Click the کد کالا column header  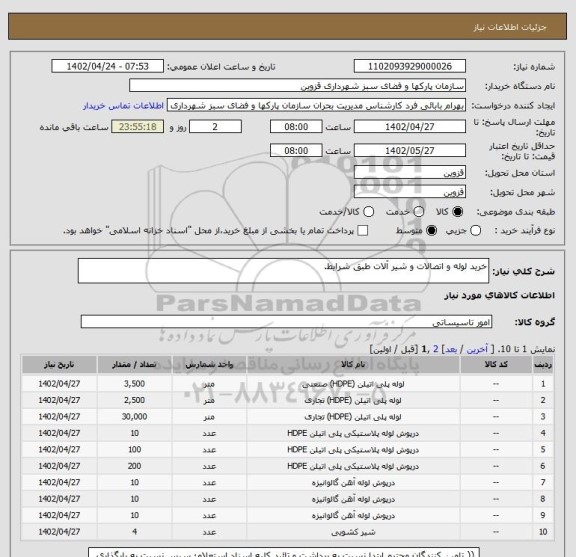pos(496,365)
